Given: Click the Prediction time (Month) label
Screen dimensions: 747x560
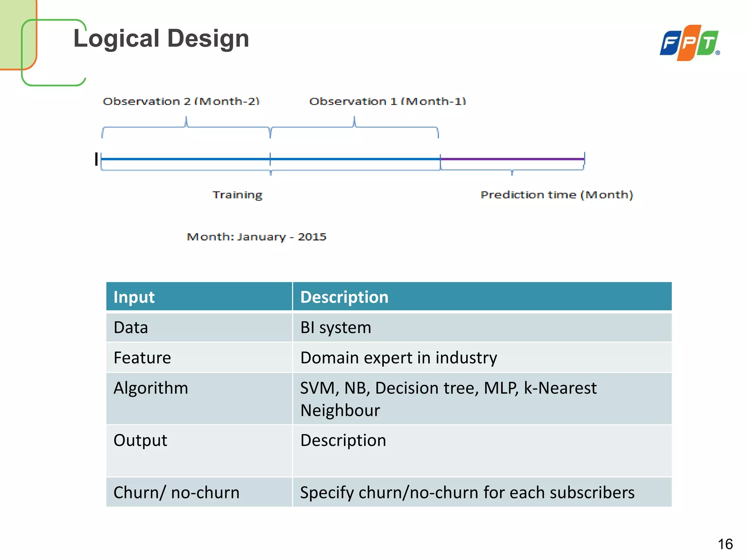Looking at the screenshot, I should pos(557,195).
